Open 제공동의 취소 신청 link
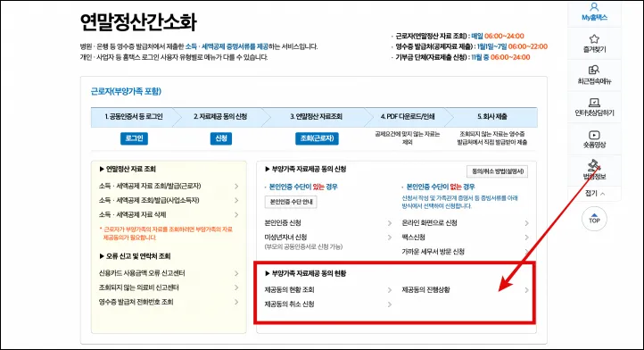 (x=289, y=304)
